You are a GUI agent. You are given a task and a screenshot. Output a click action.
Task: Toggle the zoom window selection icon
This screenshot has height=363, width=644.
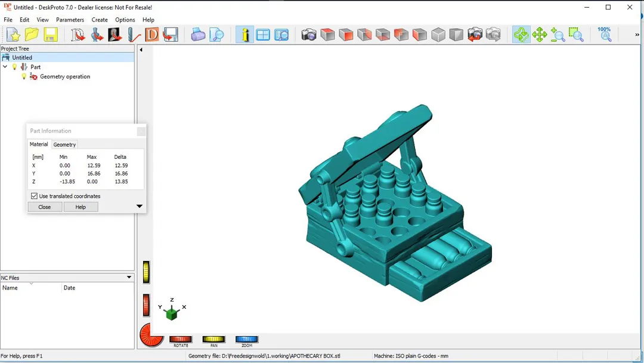point(576,35)
